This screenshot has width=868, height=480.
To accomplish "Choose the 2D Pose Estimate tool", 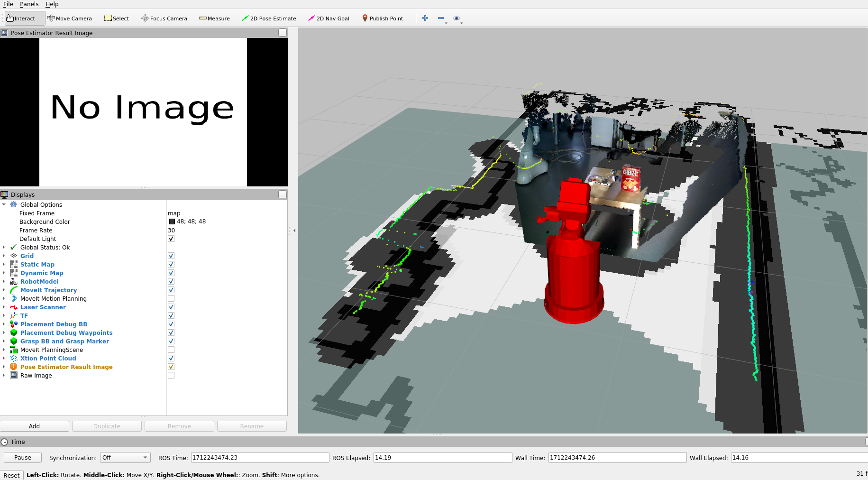I will pyautogui.click(x=269, y=18).
